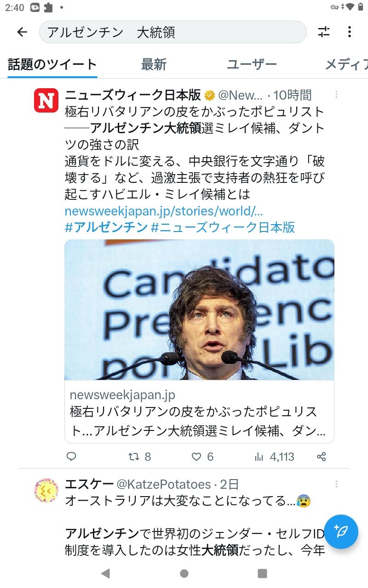The height and width of the screenshot is (588, 368).
Task: Select the 話題のツイート tab
Action: pos(52,65)
